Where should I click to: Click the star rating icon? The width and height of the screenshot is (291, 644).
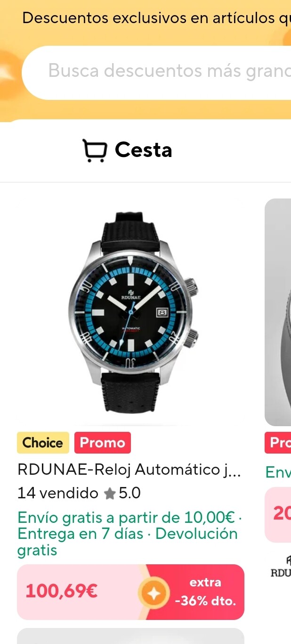click(x=110, y=494)
